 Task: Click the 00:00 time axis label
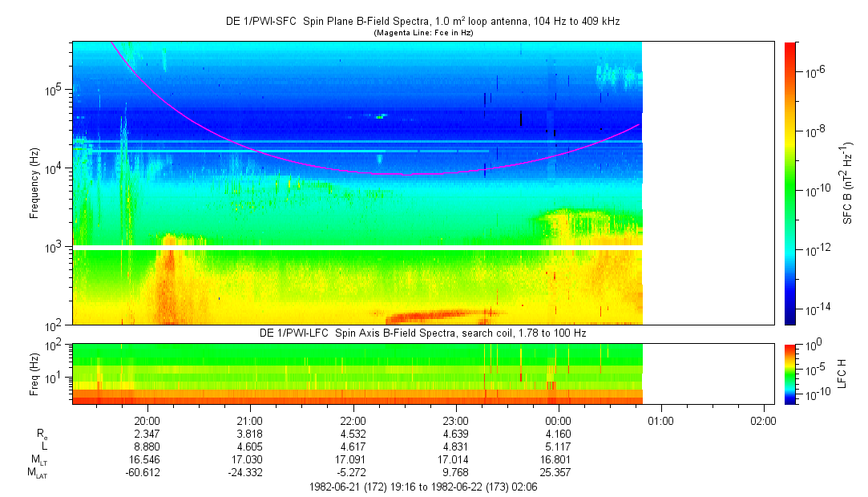(558, 420)
